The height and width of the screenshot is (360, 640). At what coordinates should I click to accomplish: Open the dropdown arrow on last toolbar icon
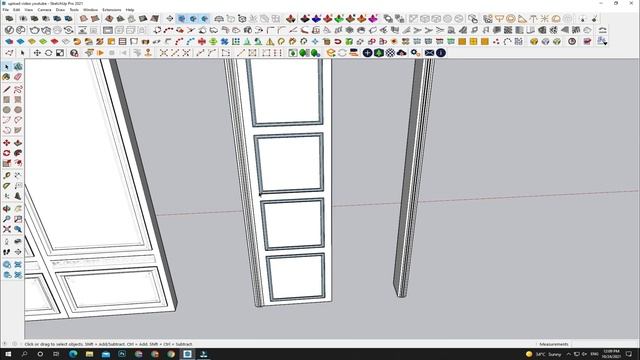[605, 43]
